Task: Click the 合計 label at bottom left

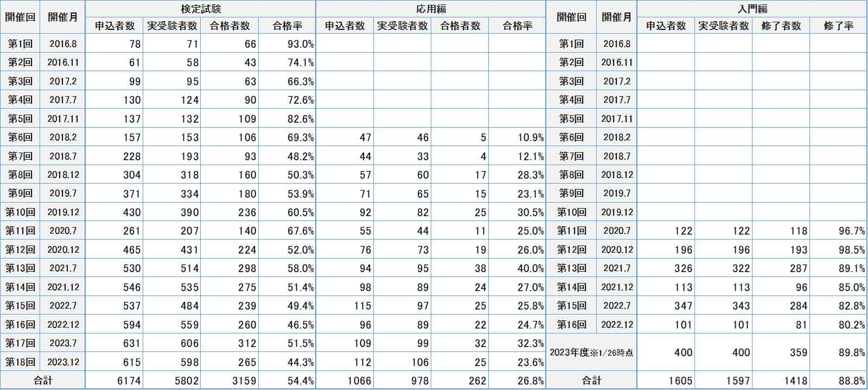Action: (x=43, y=380)
